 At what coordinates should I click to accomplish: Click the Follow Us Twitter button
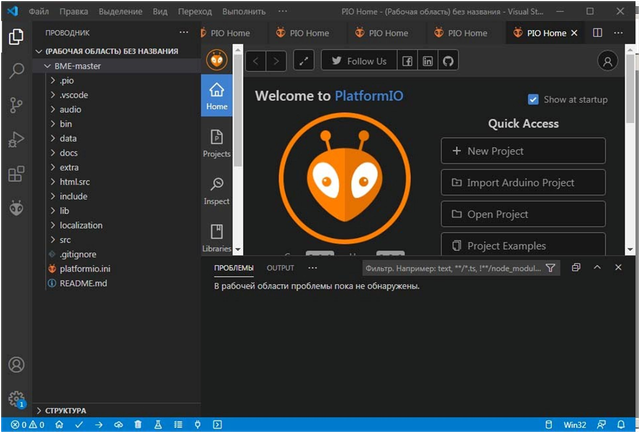pos(359,61)
